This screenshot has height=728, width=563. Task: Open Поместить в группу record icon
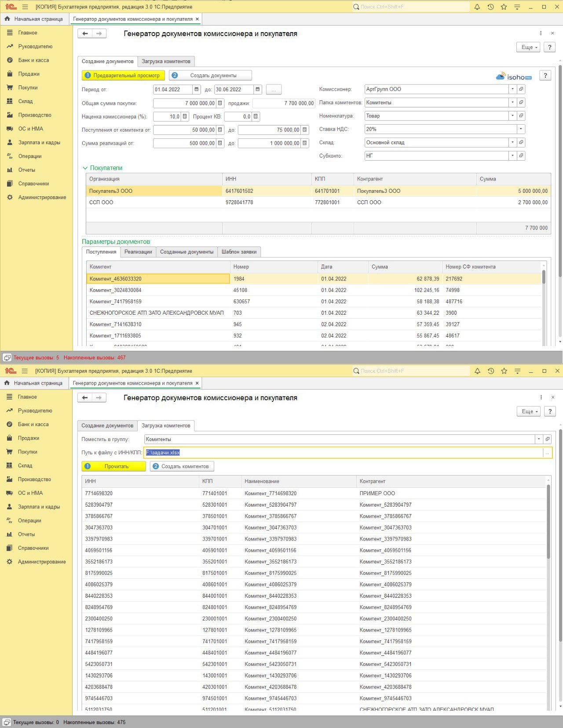point(547,439)
